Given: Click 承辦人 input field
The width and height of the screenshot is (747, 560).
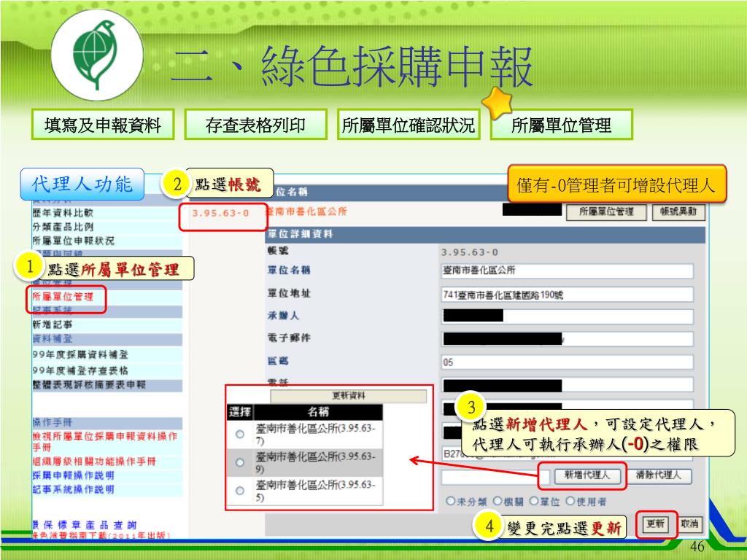Looking at the screenshot, I should point(567,316).
